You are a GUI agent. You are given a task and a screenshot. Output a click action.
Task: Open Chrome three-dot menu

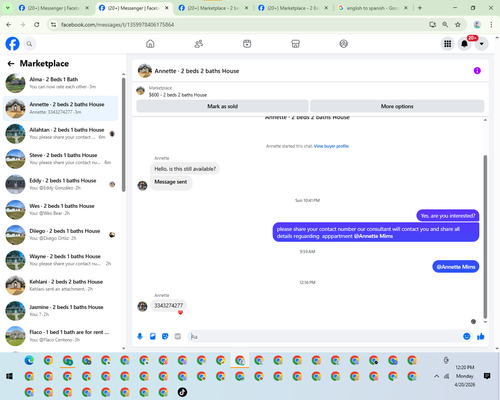coord(491,24)
